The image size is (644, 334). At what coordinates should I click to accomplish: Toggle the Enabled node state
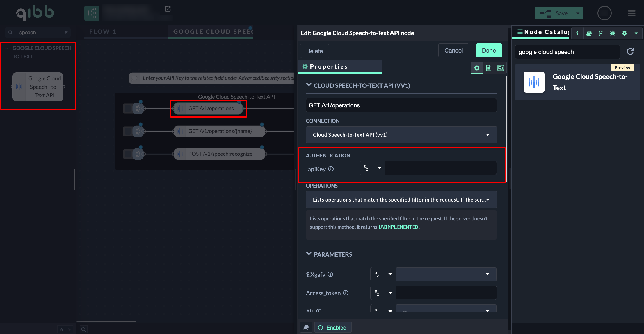(x=332, y=328)
